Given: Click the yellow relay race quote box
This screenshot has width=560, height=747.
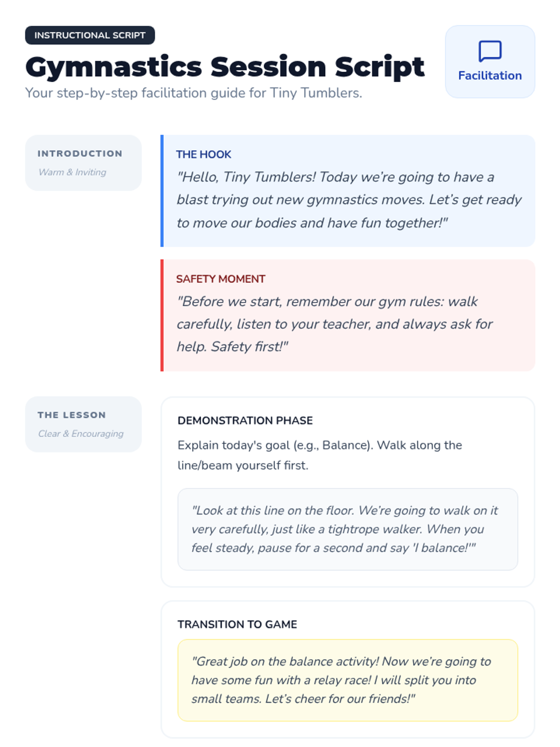Looking at the screenshot, I should 347,680.
